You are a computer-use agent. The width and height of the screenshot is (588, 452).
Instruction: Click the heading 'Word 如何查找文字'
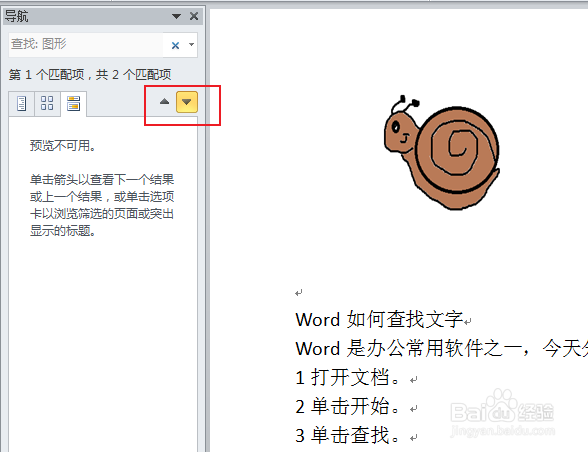(x=380, y=320)
